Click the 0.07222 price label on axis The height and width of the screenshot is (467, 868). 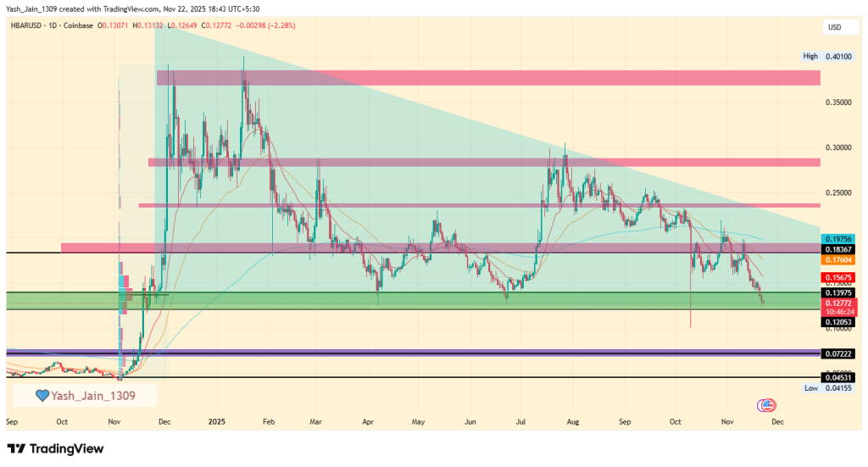(838, 353)
